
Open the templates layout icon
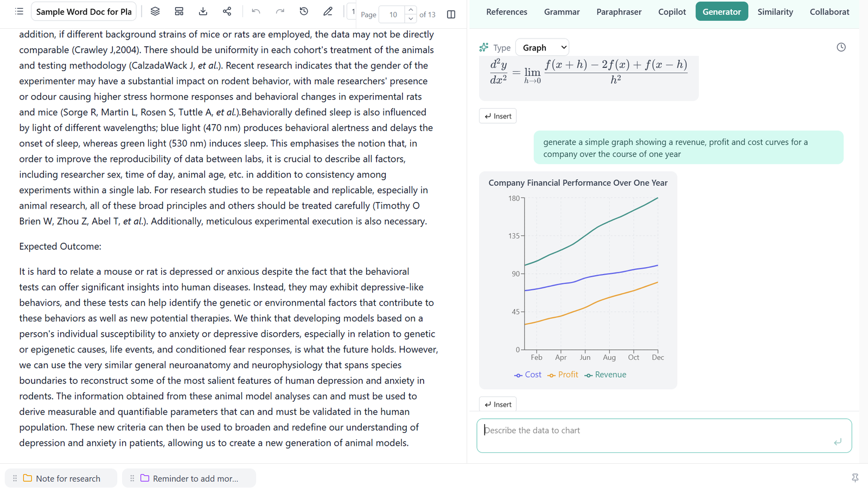(x=179, y=11)
